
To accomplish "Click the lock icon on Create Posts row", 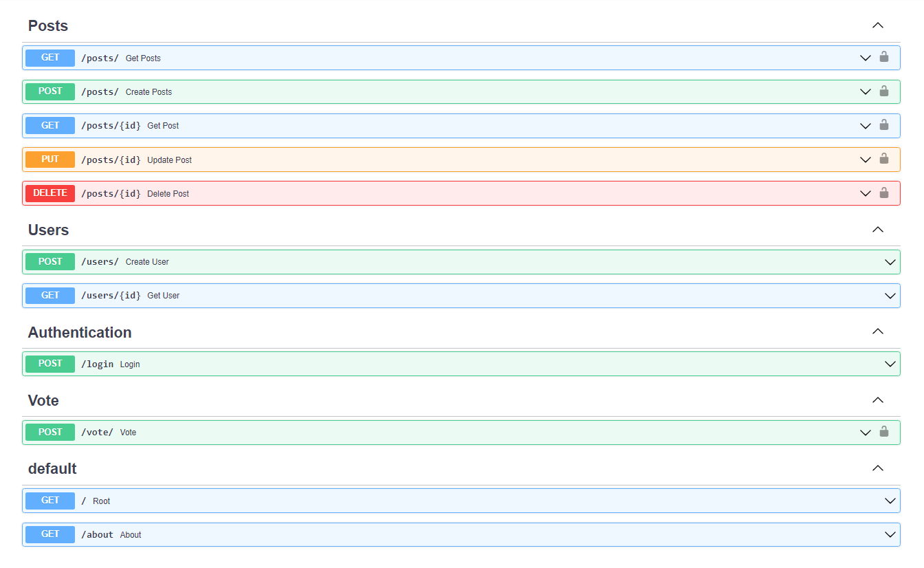I will tap(884, 91).
